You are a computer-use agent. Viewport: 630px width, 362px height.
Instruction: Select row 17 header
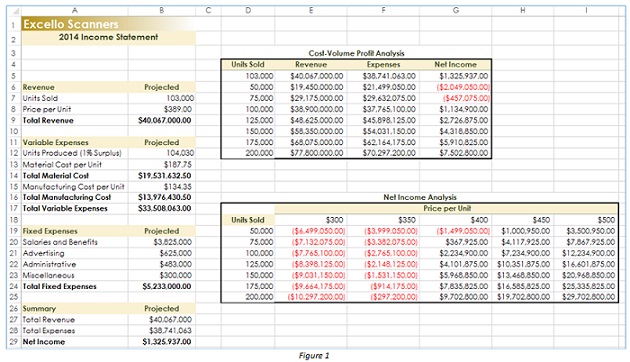[14, 209]
